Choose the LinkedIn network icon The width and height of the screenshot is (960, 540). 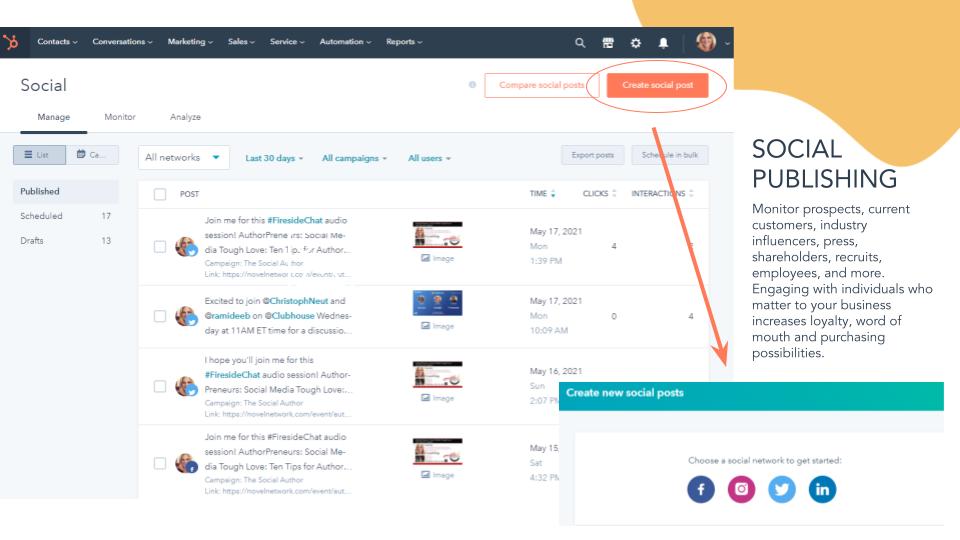pyautogui.click(x=822, y=489)
